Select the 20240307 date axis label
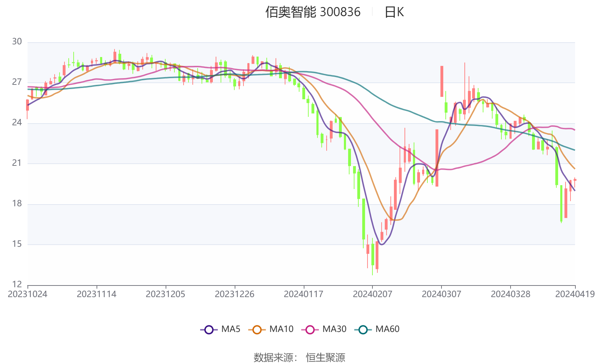The image size is (599, 364). tap(441, 294)
